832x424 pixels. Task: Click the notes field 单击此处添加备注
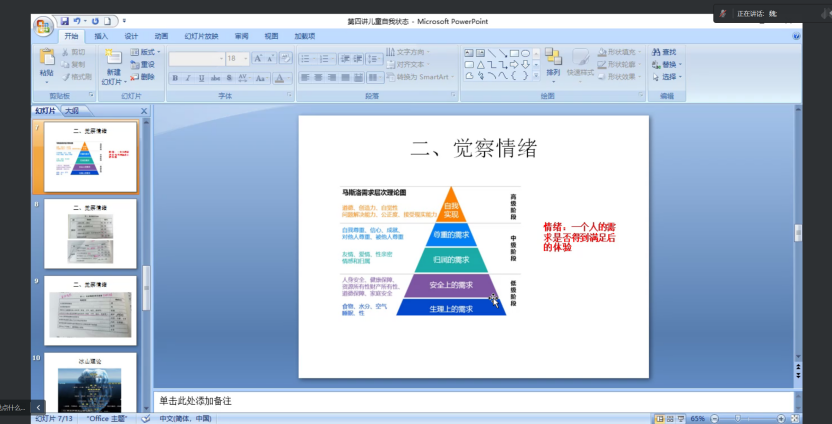pyautogui.click(x=400, y=401)
